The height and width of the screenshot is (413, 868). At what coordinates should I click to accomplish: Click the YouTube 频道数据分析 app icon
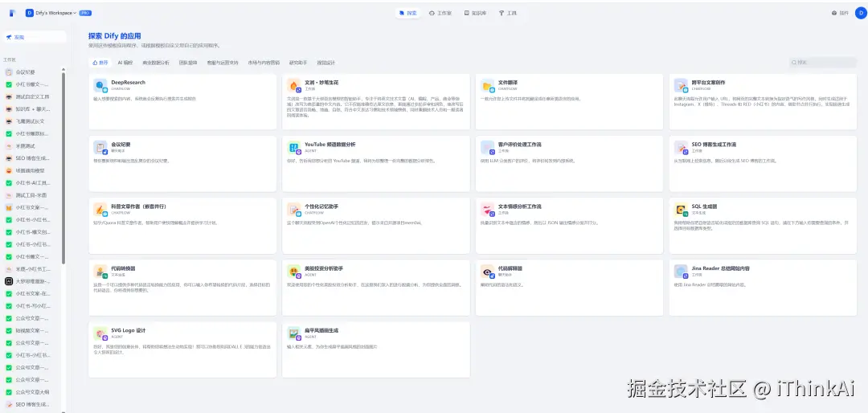(x=294, y=147)
